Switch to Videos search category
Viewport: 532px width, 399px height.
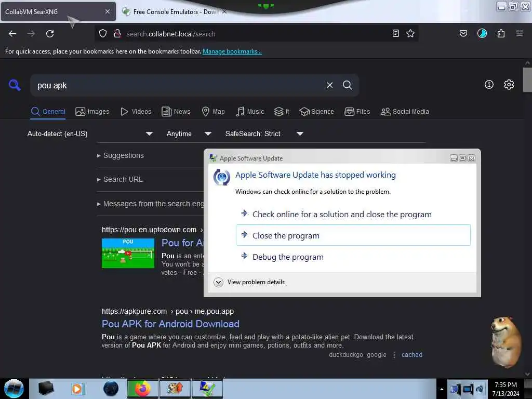pos(136,112)
